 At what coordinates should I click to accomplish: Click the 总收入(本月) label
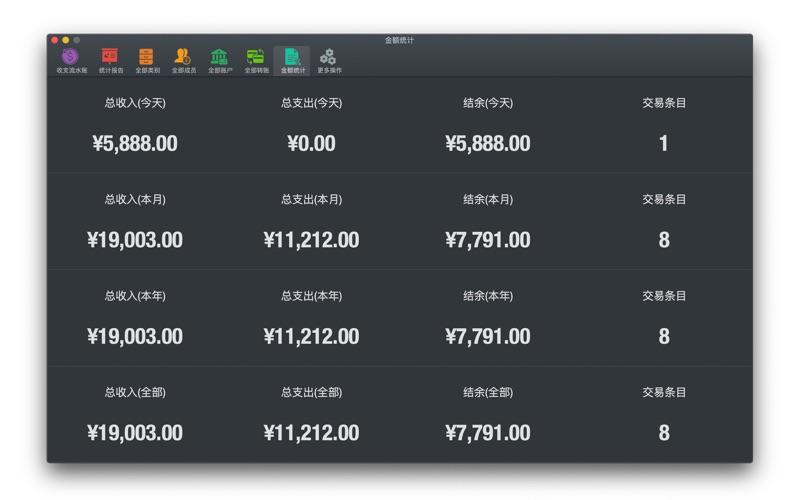[135, 199]
